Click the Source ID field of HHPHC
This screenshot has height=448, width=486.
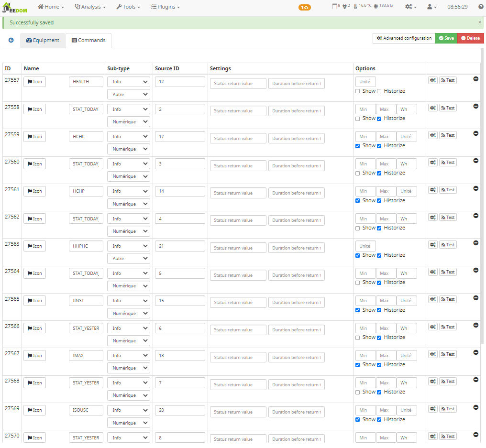click(180, 246)
